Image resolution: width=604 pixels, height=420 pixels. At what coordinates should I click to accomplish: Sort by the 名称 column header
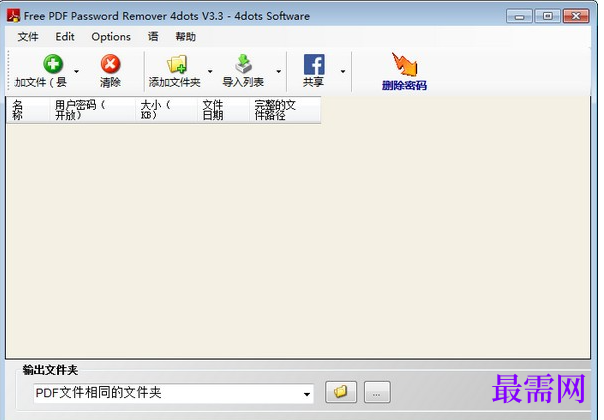point(28,110)
